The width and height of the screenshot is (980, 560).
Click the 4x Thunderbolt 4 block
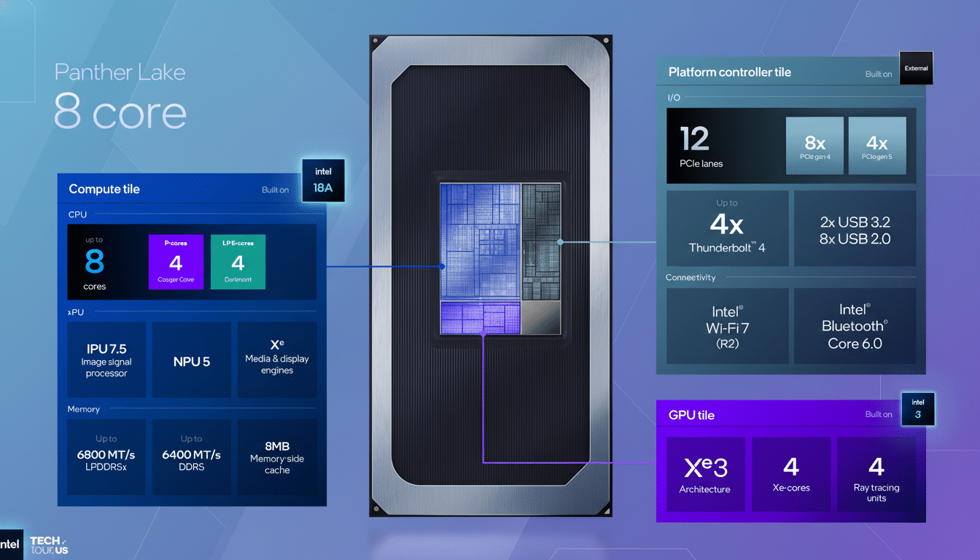(726, 227)
